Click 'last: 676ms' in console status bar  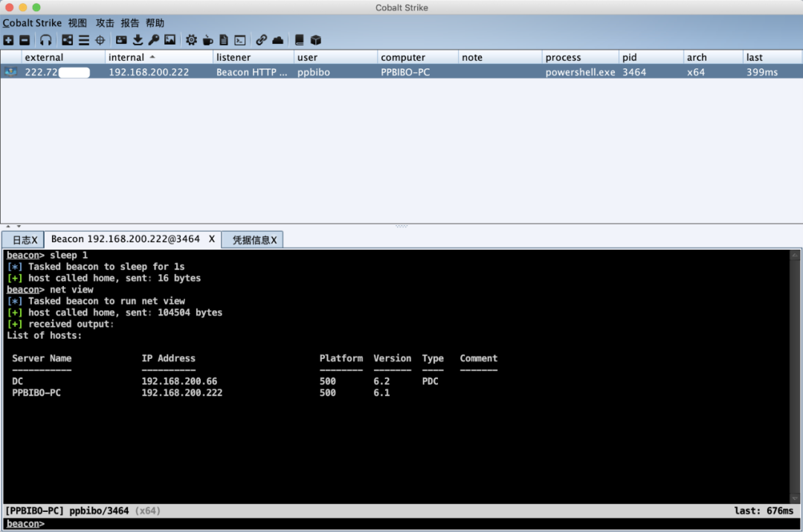point(764,510)
